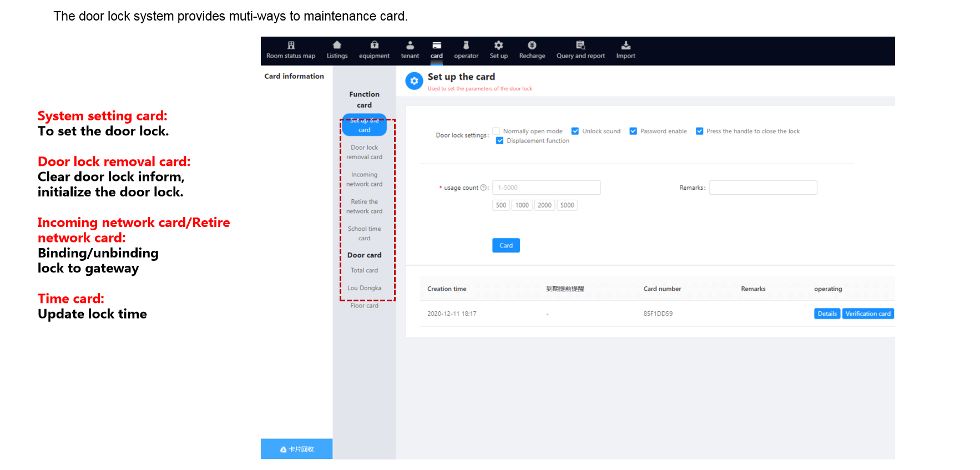This screenshot has width=980, height=470.
Task: Open Query and report icon
Action: coord(580,46)
